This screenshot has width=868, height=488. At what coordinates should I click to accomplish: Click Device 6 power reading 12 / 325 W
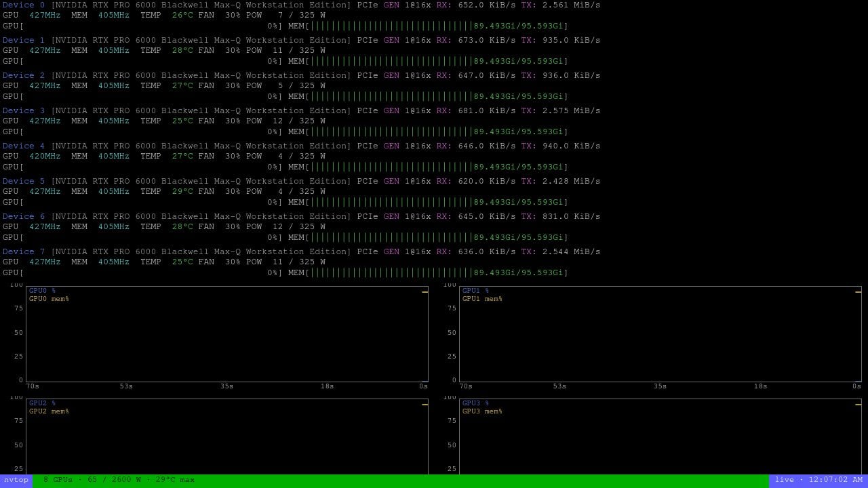[298, 226]
